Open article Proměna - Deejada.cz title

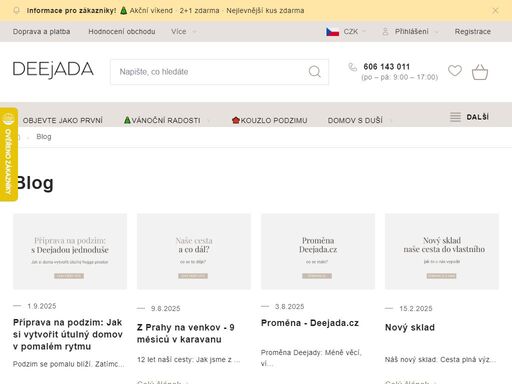click(310, 323)
